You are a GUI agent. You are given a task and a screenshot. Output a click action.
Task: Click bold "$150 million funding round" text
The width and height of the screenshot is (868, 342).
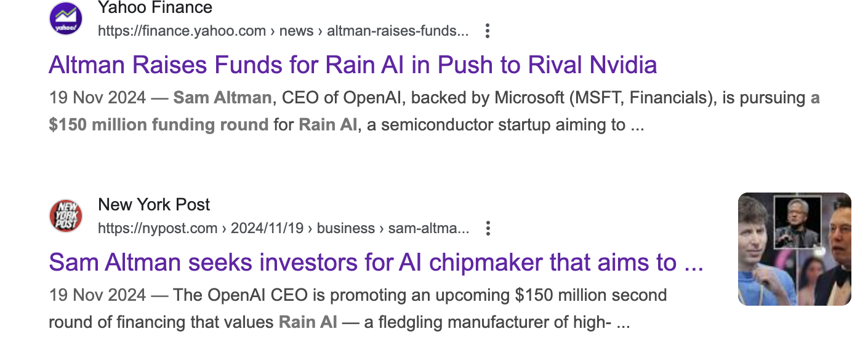click(x=159, y=125)
